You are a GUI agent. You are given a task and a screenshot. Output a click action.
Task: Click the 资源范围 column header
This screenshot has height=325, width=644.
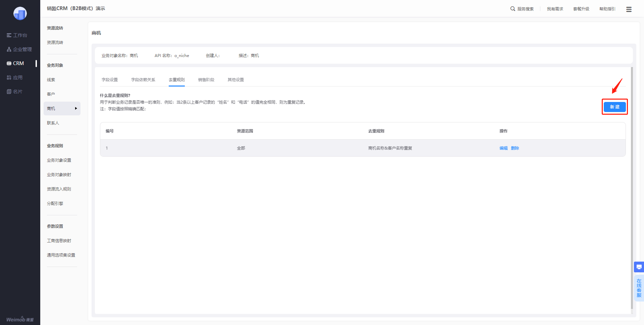point(245,131)
